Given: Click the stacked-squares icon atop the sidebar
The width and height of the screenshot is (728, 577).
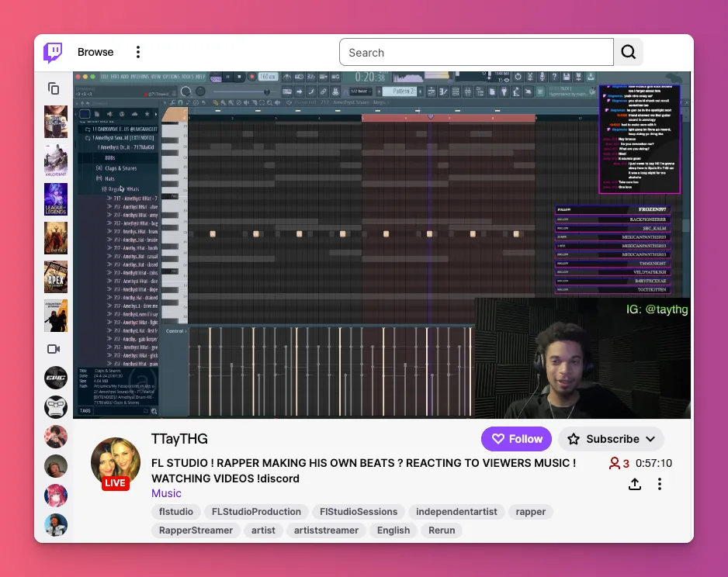Looking at the screenshot, I should pos(54,88).
